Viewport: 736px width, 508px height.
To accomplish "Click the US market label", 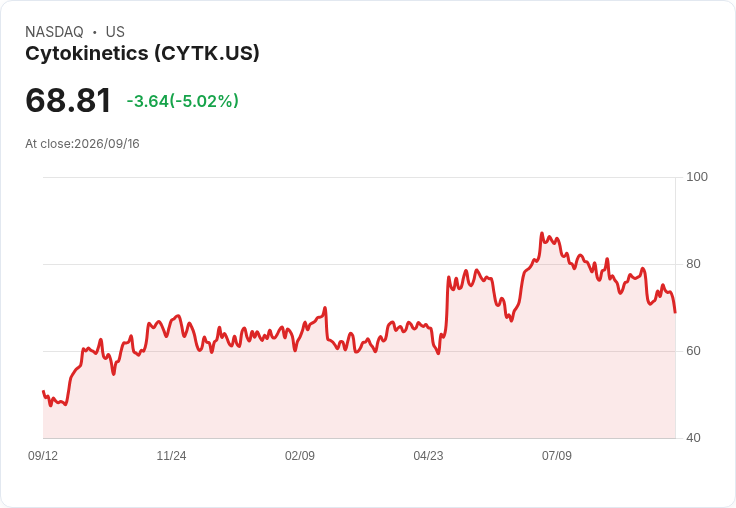I will coord(115,32).
